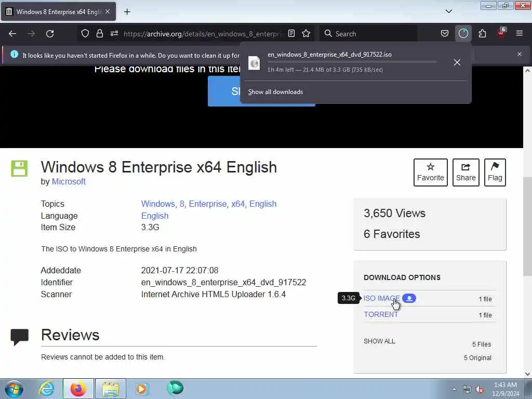The width and height of the screenshot is (532, 399).
Task: Click the blue download icon beside ISO IMAGE
Action: 409,298
